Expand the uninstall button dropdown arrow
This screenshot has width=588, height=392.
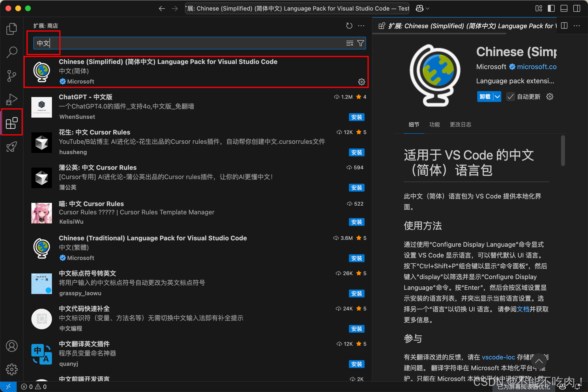(x=497, y=97)
